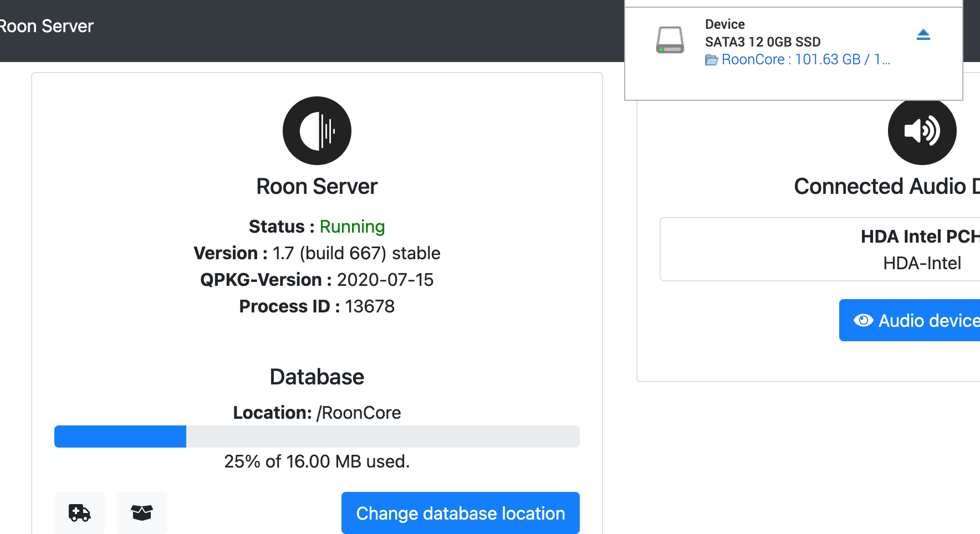Eject the SATA3 SSD device
The width and height of the screenshot is (980, 534).
click(x=923, y=35)
